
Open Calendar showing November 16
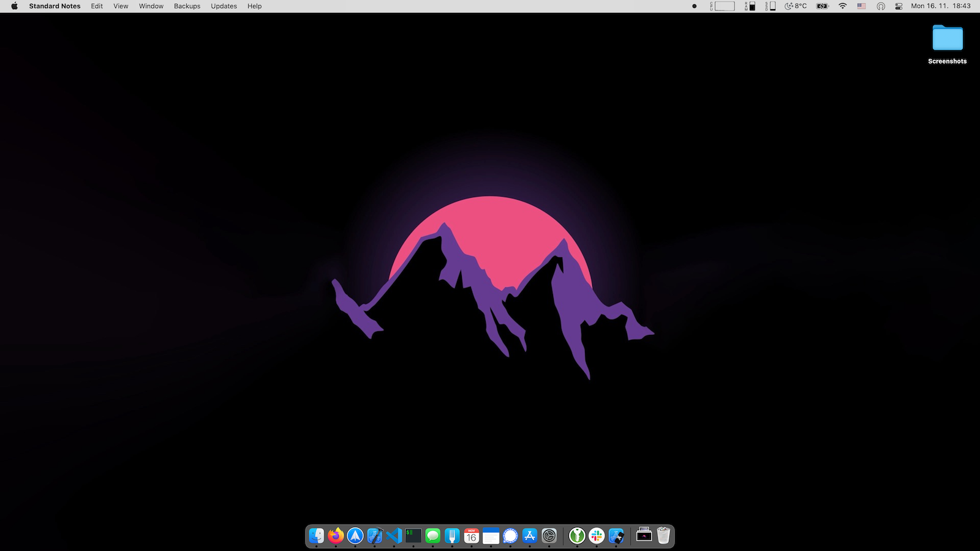(472, 536)
